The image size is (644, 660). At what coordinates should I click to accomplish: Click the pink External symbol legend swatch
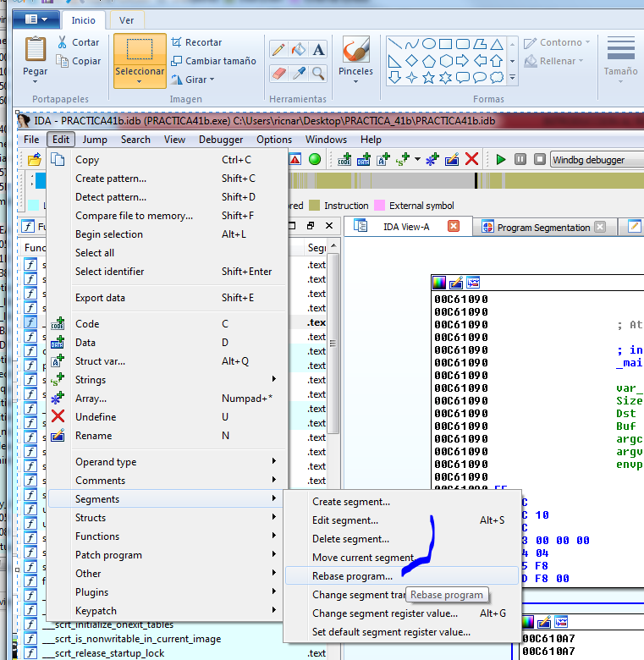click(x=380, y=206)
